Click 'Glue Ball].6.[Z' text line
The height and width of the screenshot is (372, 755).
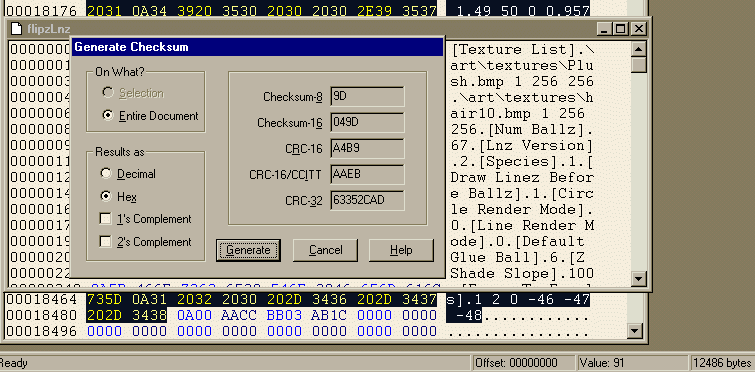[x=518, y=257]
